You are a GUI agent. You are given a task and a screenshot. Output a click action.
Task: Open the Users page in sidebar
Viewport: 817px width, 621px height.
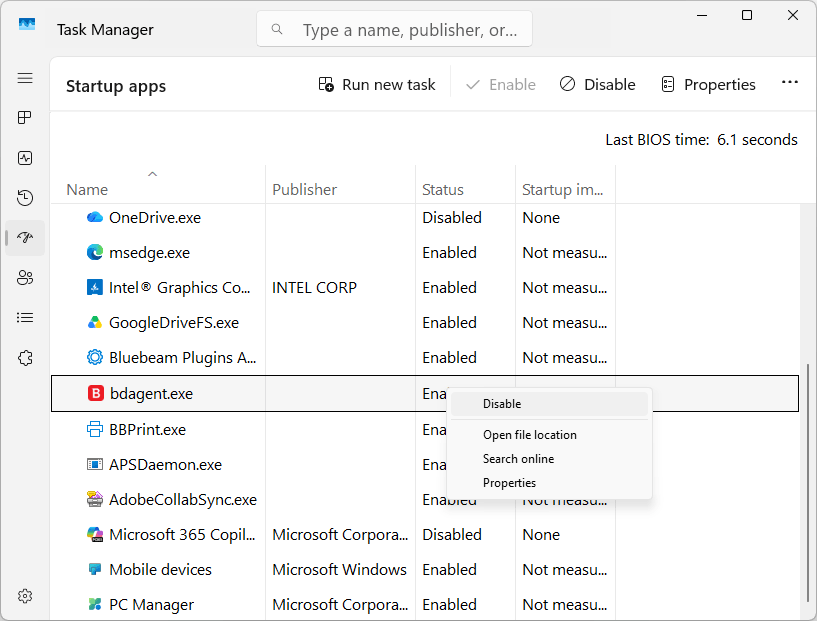pos(25,278)
